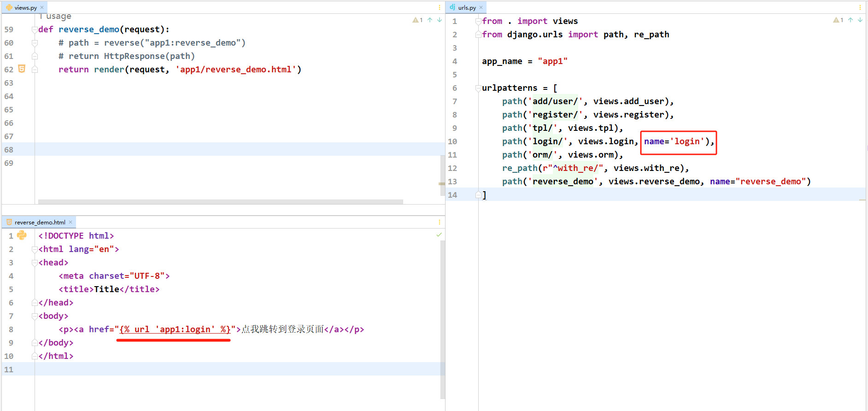
Task: Click commented HttpResponse(path) line
Action: [127, 56]
